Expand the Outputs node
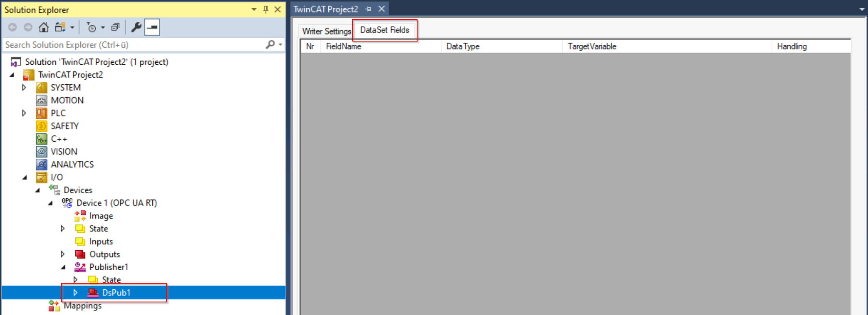The height and width of the screenshot is (315, 868). click(63, 254)
